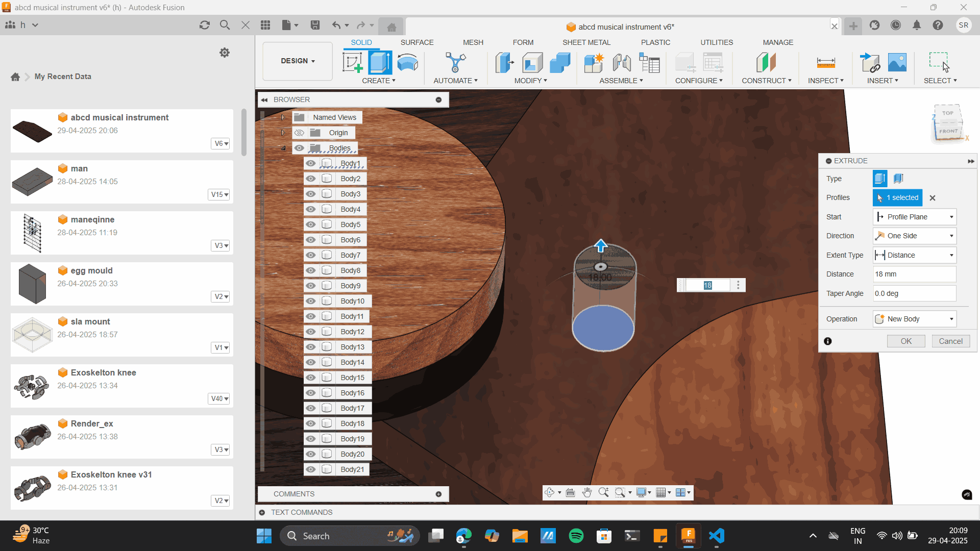Click the New Component assemble icon
This screenshot has width=980, height=551.
594,63
